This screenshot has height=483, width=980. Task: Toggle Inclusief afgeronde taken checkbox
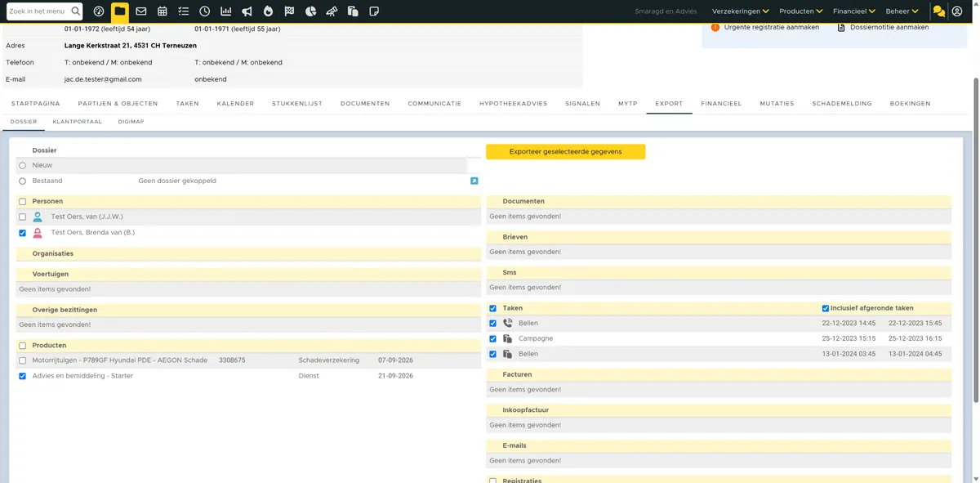click(x=826, y=308)
